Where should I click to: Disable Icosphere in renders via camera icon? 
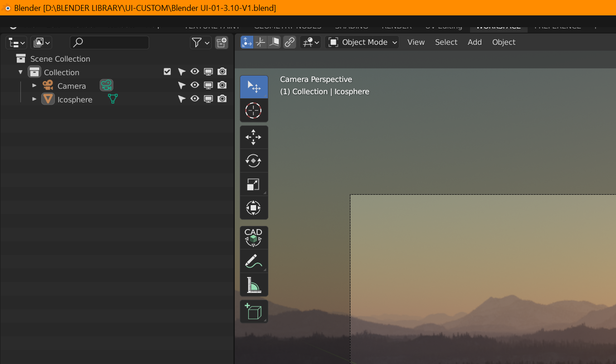(x=222, y=99)
